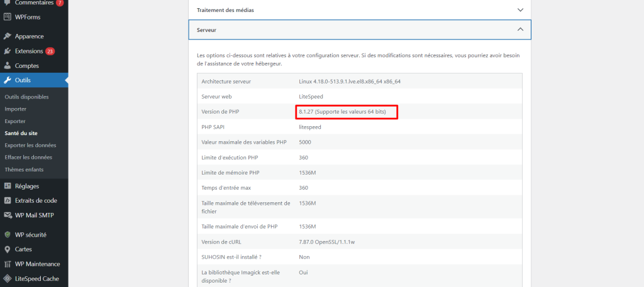Viewport: 644px width, 287px height.
Task: Click the Extensions badge showing 23
Action: 50,51
